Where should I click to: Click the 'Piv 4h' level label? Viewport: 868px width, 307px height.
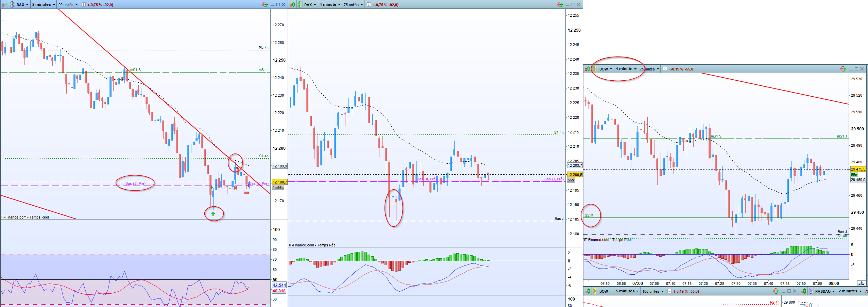(x=263, y=48)
